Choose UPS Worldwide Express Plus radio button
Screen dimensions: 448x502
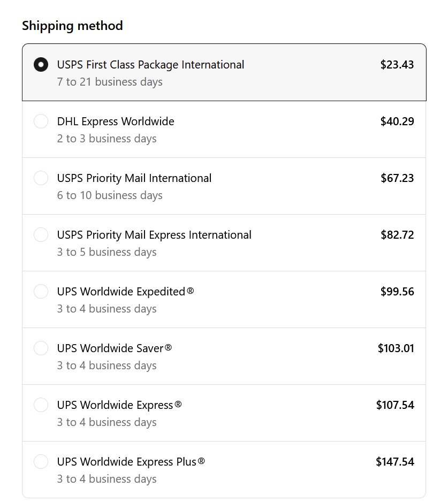41,461
